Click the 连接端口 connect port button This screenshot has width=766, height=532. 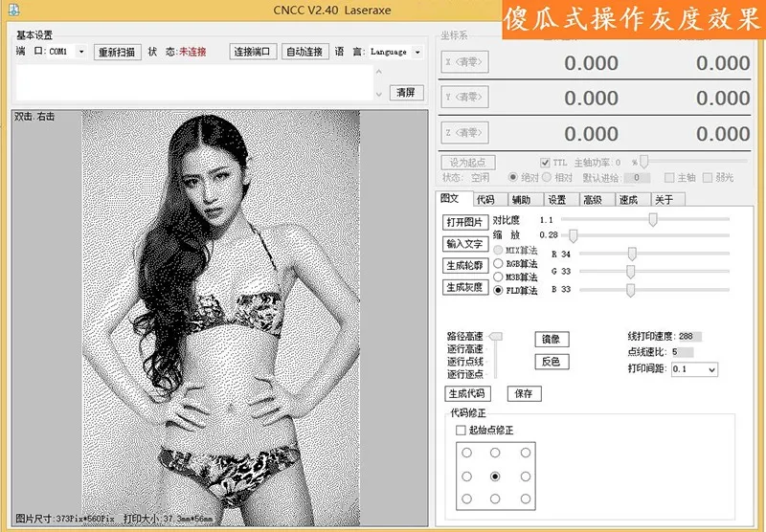(x=253, y=52)
